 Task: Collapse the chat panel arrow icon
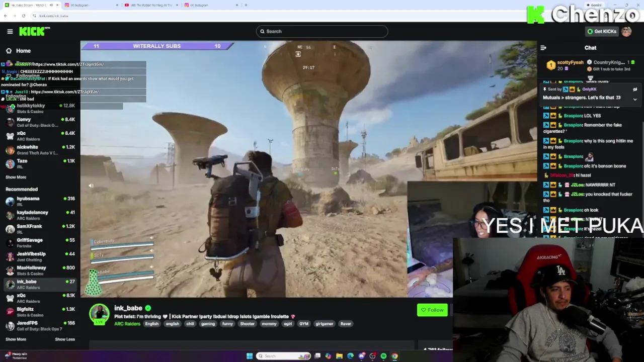point(543,48)
